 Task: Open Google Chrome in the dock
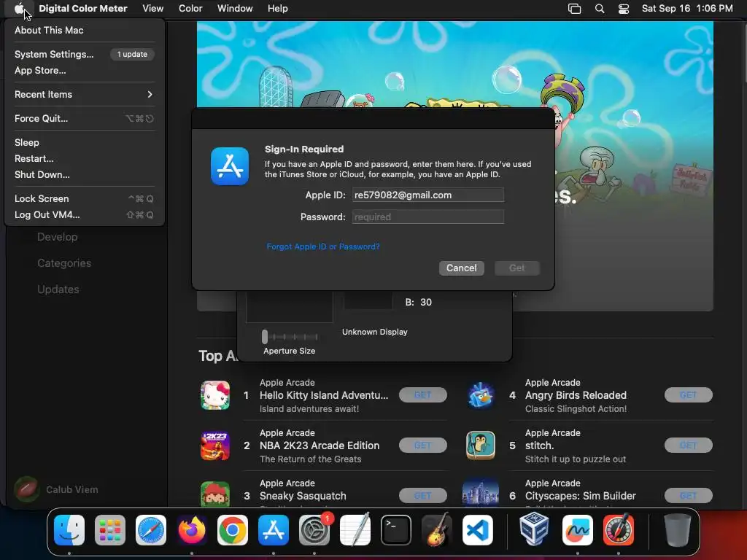[233, 530]
